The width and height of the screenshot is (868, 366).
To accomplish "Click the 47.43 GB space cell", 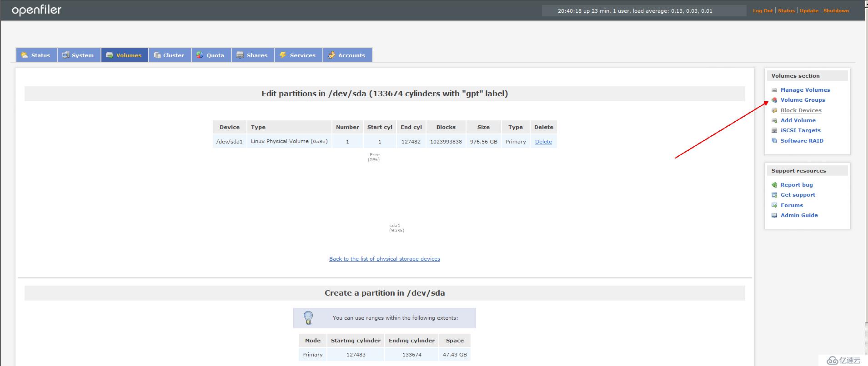I will coord(455,355).
